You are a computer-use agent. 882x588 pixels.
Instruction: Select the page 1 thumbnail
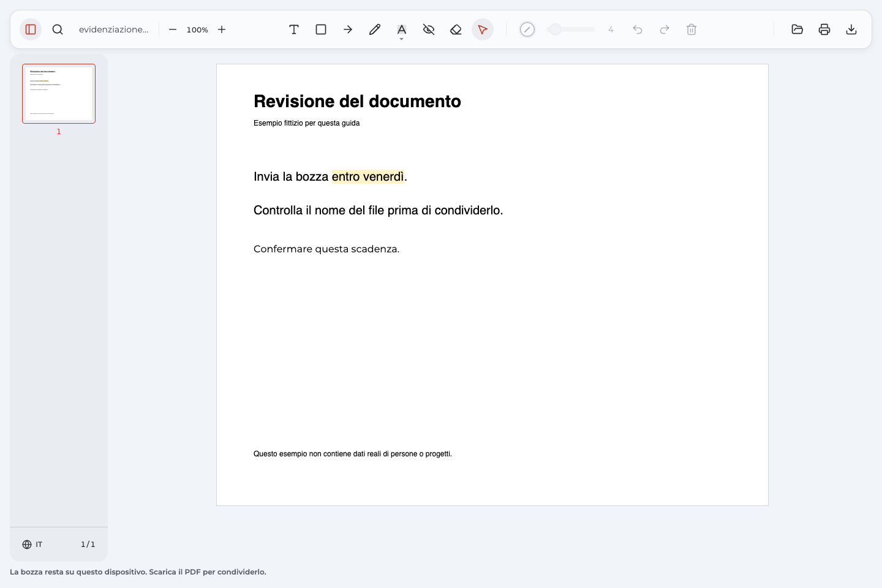coord(59,94)
